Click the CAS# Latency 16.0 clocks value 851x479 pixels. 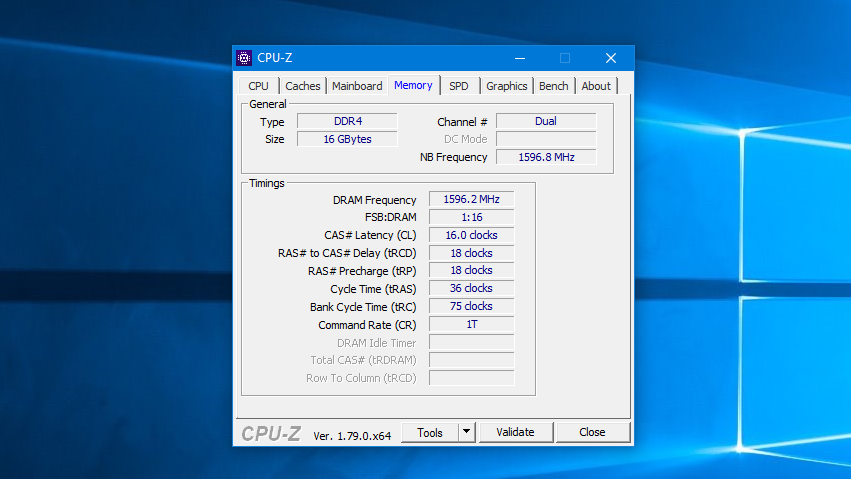pyautogui.click(x=472, y=235)
